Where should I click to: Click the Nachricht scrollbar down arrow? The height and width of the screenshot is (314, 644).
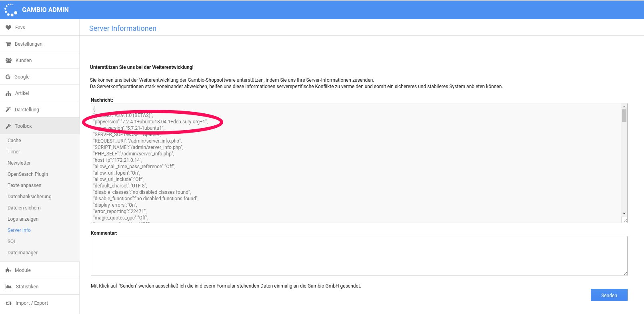(624, 213)
